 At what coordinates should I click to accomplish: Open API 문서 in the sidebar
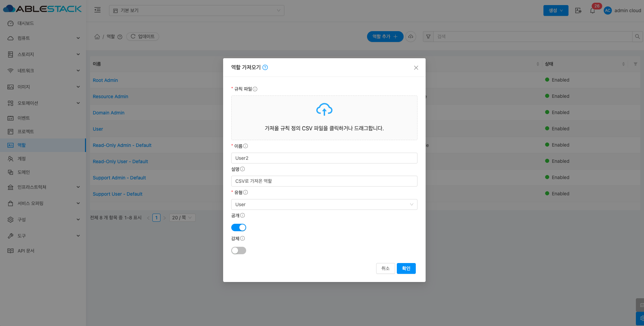tap(43, 251)
